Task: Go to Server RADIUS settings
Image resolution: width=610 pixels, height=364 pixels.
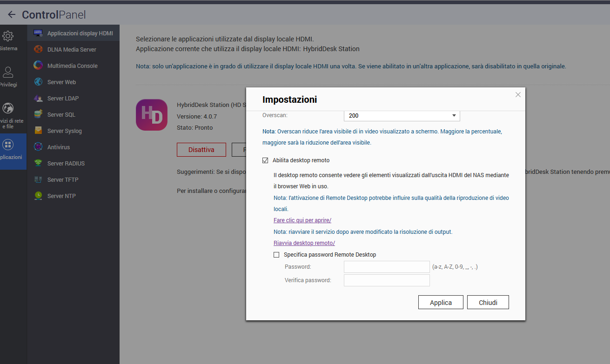Action: pos(66,164)
